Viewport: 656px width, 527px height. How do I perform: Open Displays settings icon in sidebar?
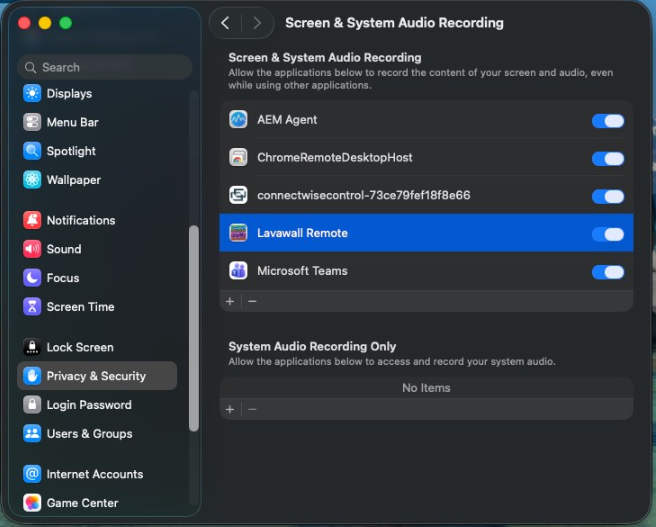pos(32,93)
